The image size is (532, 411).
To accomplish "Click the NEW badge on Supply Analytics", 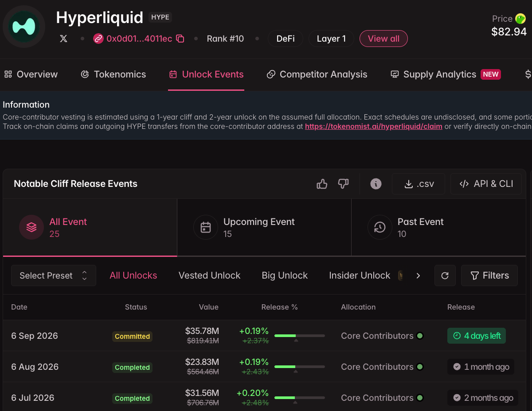I will [x=491, y=74].
